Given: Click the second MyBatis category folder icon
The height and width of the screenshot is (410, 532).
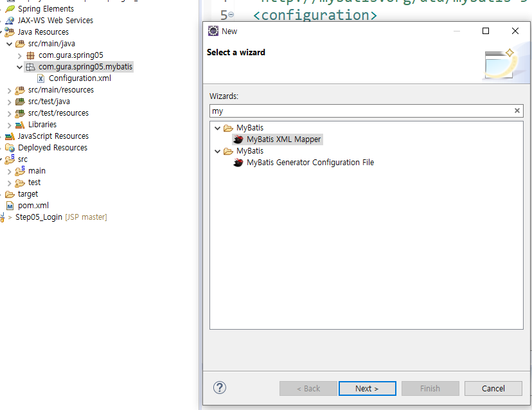Looking at the screenshot, I should pyautogui.click(x=228, y=151).
